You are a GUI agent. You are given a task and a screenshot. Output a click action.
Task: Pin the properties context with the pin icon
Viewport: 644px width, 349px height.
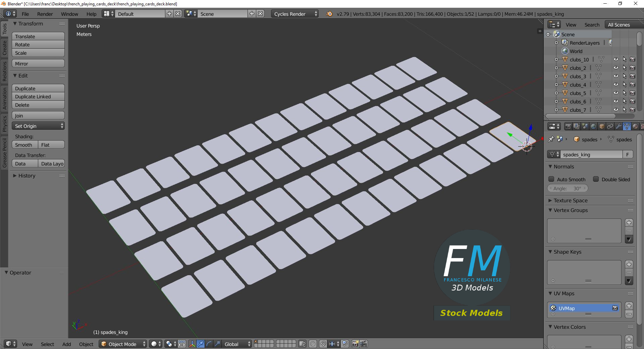tap(551, 139)
